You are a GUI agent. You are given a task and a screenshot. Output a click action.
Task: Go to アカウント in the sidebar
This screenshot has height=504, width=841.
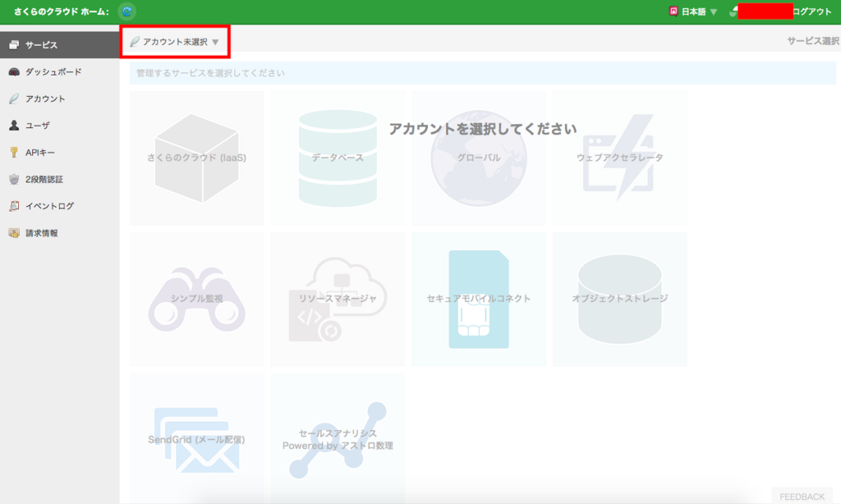pyautogui.click(x=59, y=99)
